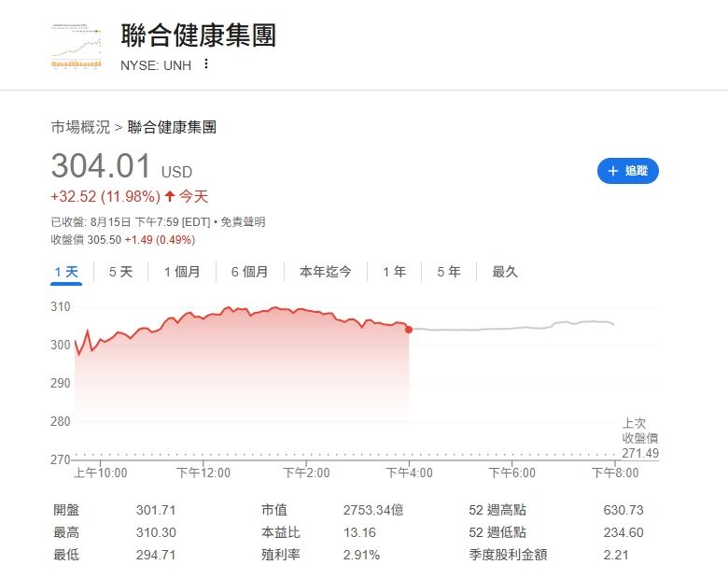Select the 本年迄今 tab
The image size is (728, 579).
point(326,272)
